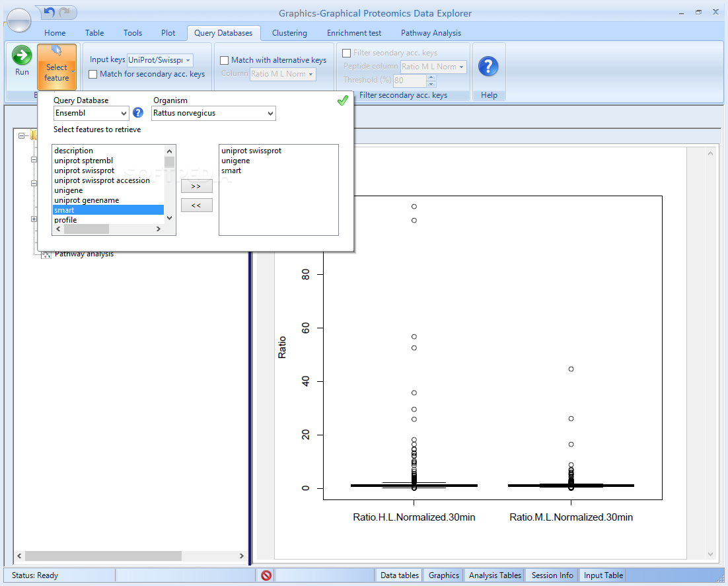Open the round application orb menu
This screenshot has height=586, width=728.
pyautogui.click(x=19, y=20)
